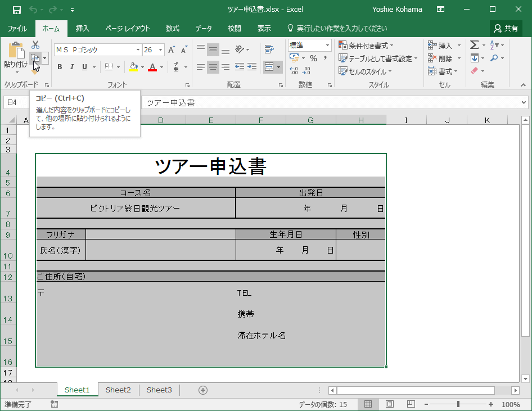Open the font name dropdown MS Pゴシック
Viewport: 532px width, 411px height.
click(138, 50)
